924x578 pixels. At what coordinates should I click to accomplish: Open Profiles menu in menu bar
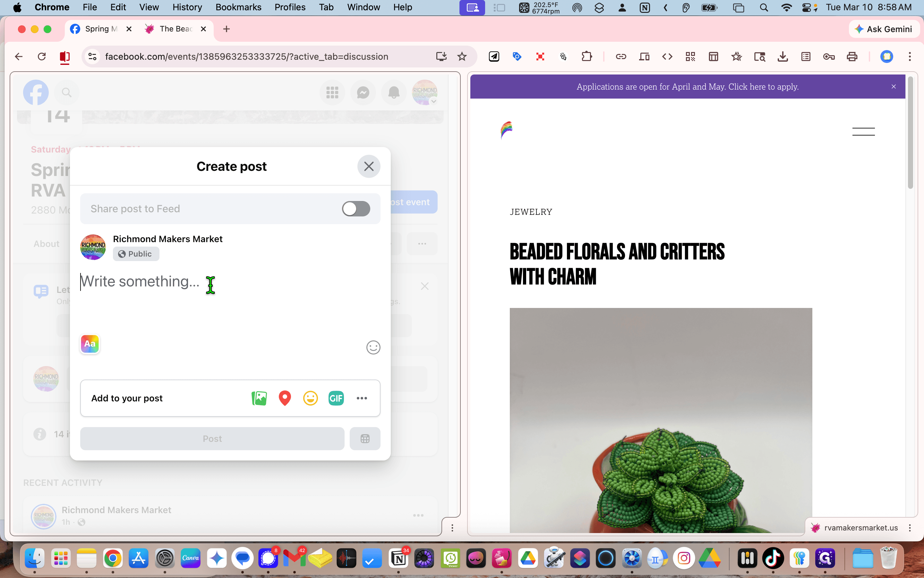pyautogui.click(x=290, y=7)
